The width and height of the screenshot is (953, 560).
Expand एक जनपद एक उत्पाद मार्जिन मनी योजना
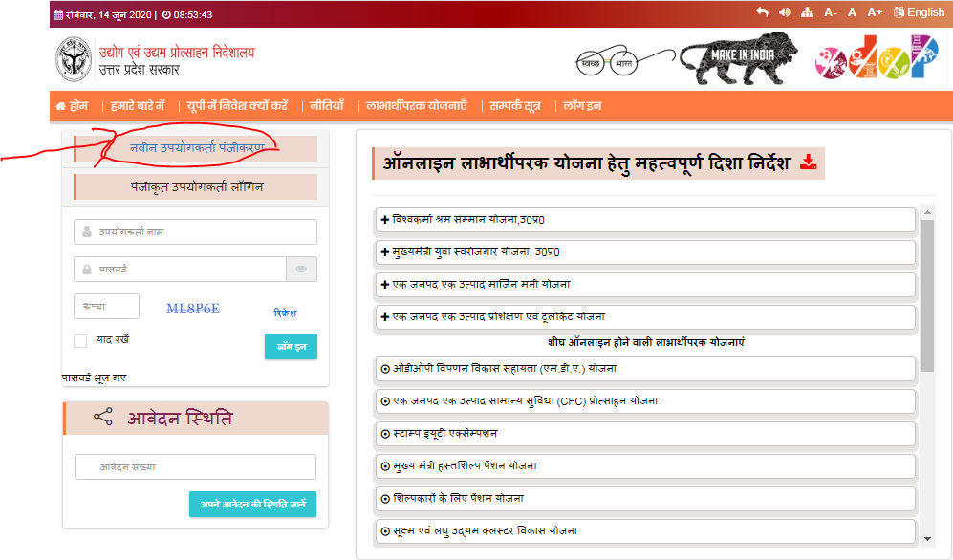point(647,285)
